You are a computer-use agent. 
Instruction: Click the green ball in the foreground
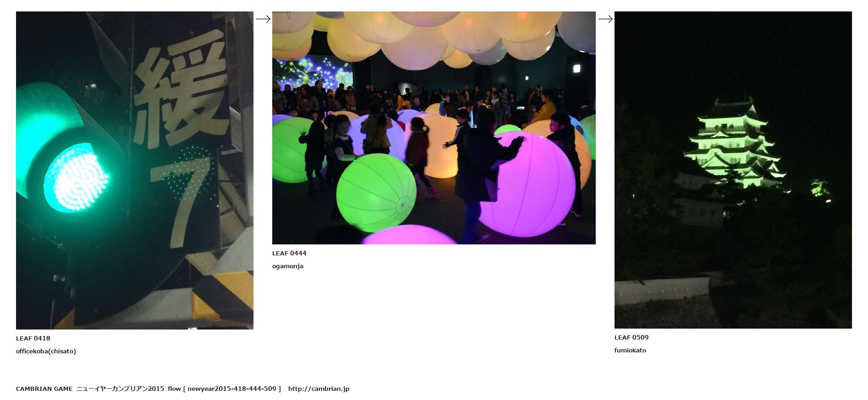pos(375,193)
